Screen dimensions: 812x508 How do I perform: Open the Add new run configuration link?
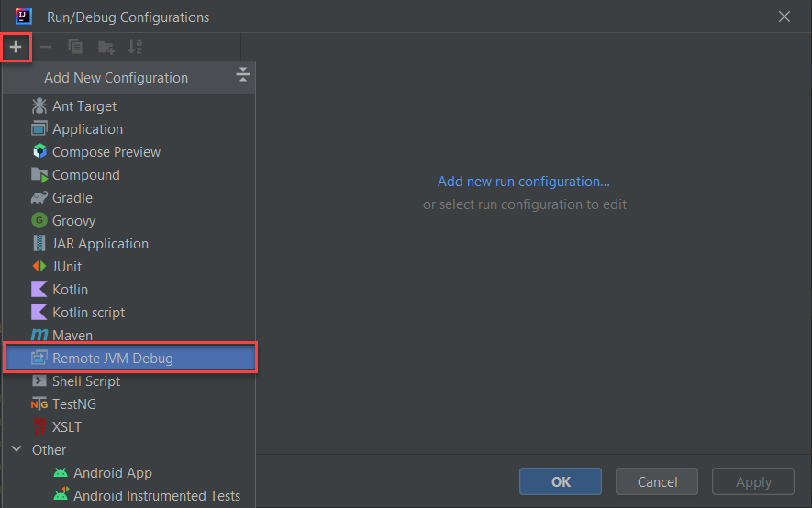[524, 182]
